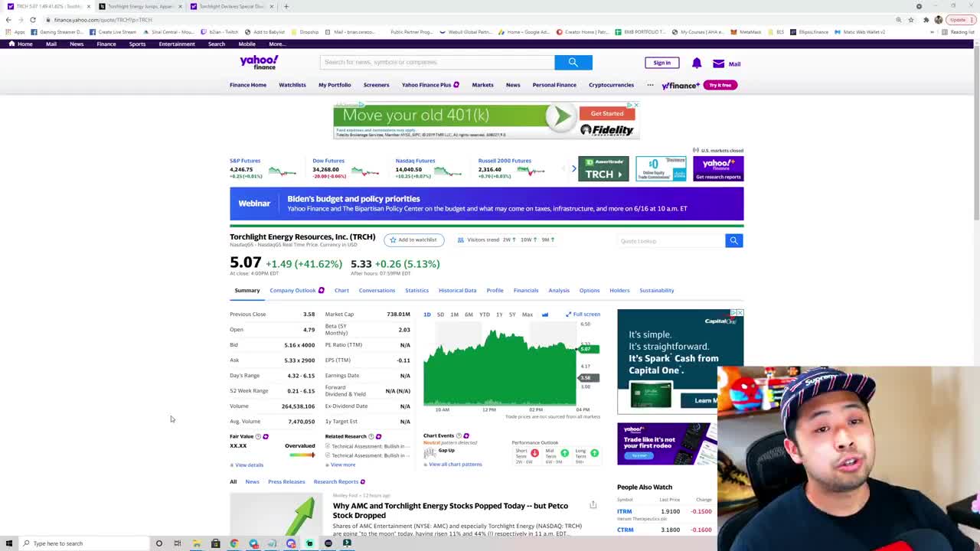980x551 pixels.
Task: Click the Quote Lookup input field
Action: (671, 240)
